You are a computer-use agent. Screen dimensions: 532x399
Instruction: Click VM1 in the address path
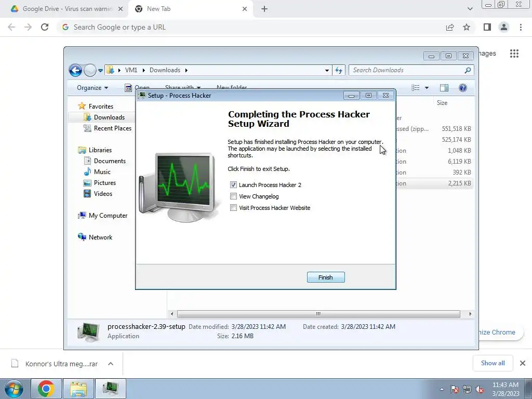tap(131, 70)
